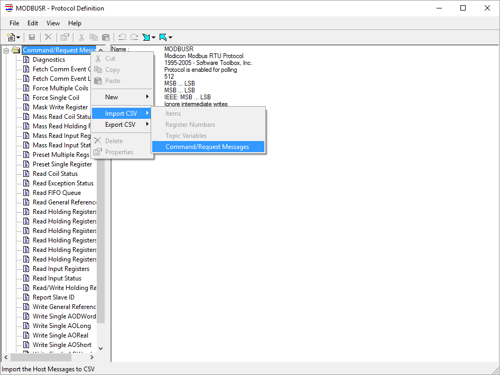
Task: Select the Write Single AODWord message
Action: (x=64, y=316)
